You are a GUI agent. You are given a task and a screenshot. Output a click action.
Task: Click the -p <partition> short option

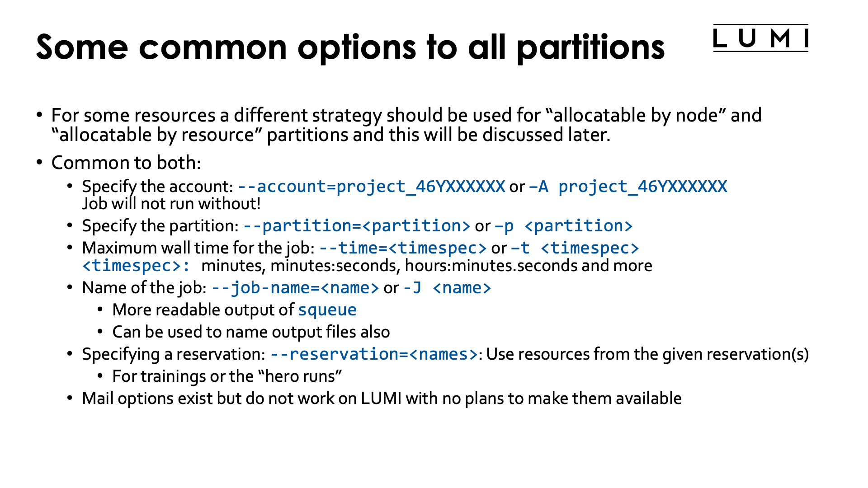click(x=563, y=226)
